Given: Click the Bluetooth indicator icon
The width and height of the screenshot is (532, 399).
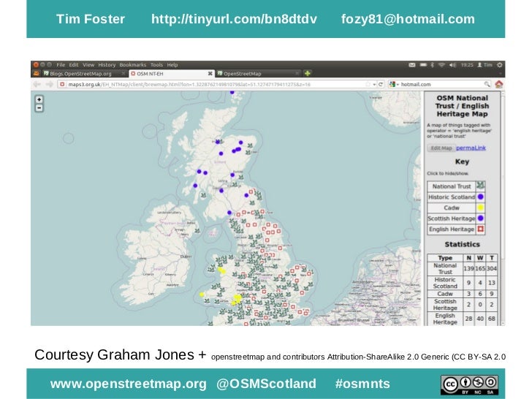Looking at the screenshot, I should (433, 65).
